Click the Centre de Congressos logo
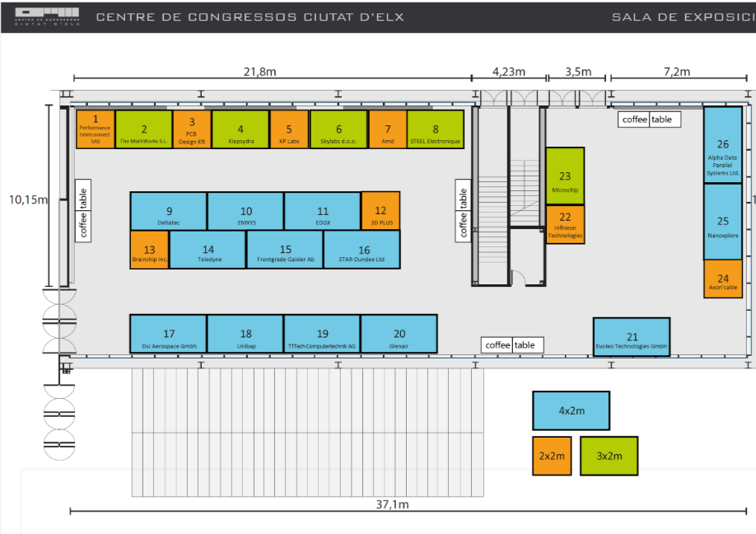The image size is (756, 534). [x=49, y=16]
